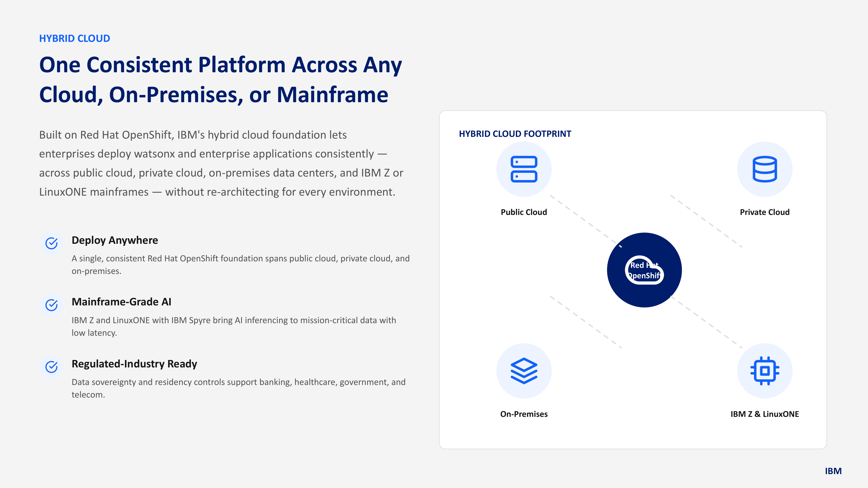Click the IBM logo text at bottom right
Viewport: 868px width, 488px height.
click(x=833, y=471)
